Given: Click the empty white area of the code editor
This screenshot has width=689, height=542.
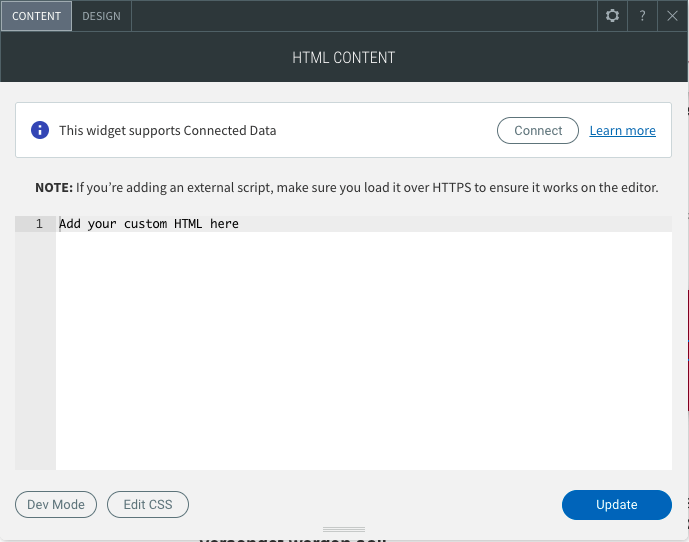Looking at the screenshot, I should 363,350.
